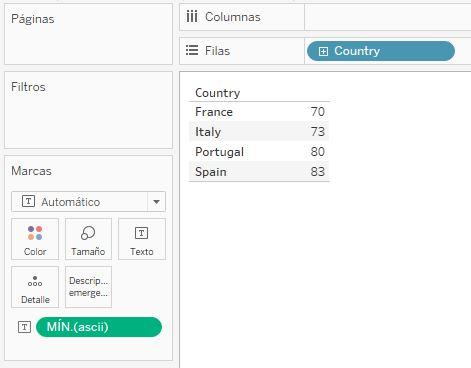Click the dropdown arrow beside Automático

pyautogui.click(x=156, y=202)
